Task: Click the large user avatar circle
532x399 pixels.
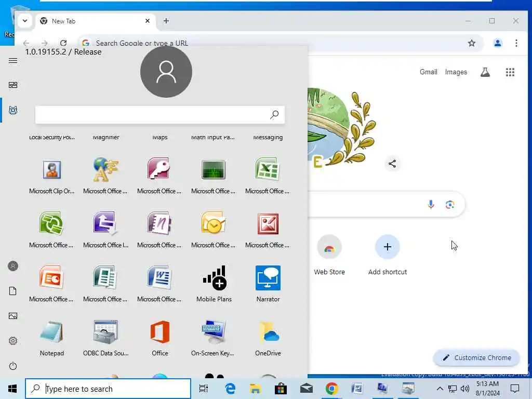Action: pyautogui.click(x=166, y=72)
